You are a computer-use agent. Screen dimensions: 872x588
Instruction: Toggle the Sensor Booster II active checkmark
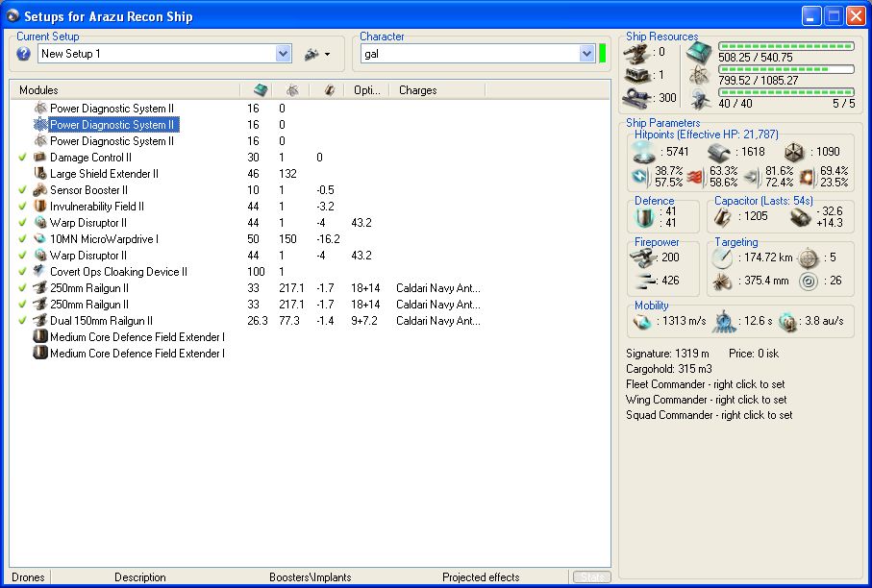pos(23,189)
